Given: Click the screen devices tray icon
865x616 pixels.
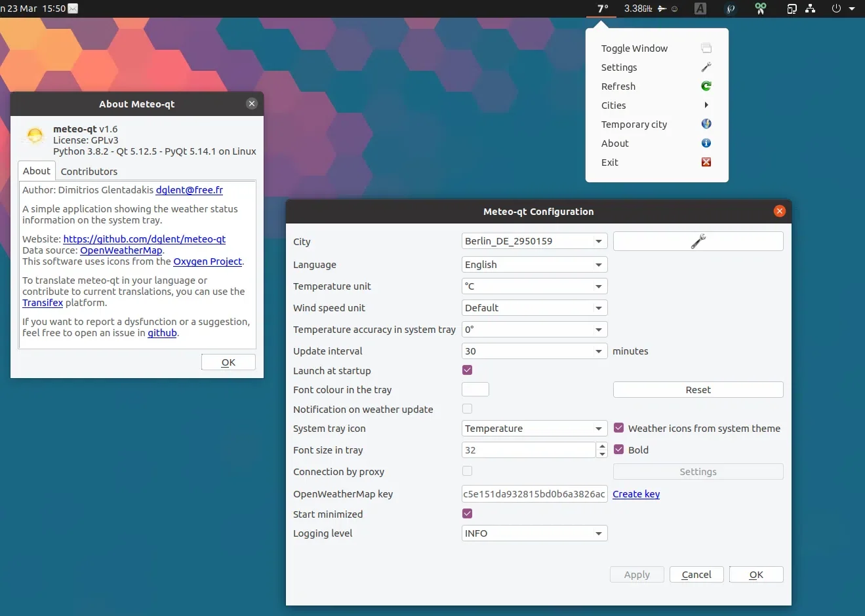Looking at the screenshot, I should tap(792, 9).
